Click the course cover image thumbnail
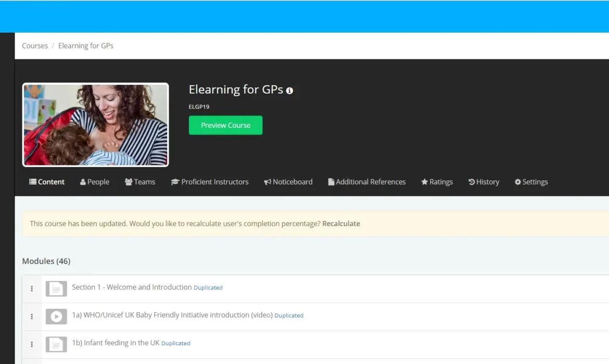Screen dimensions: 609x364 (96, 125)
